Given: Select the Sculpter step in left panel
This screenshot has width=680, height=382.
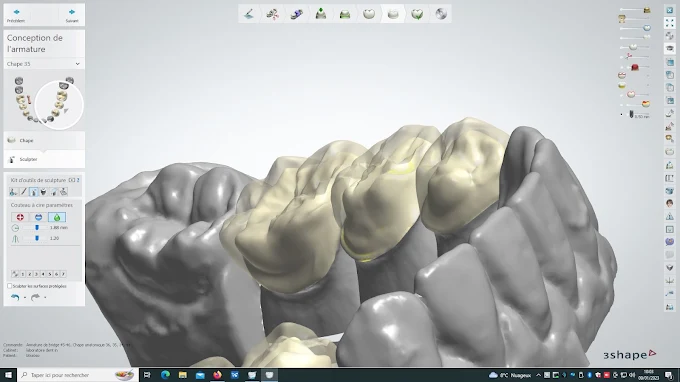Looking at the screenshot, I should [44, 159].
